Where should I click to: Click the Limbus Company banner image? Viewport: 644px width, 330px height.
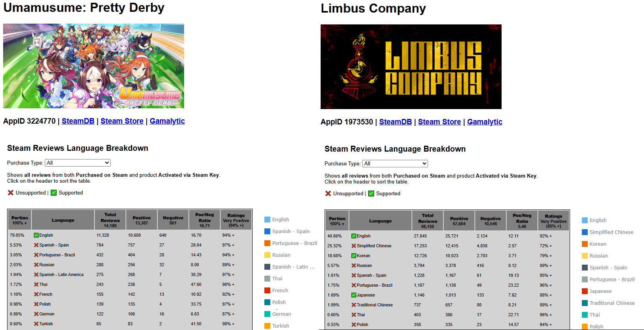click(x=411, y=67)
